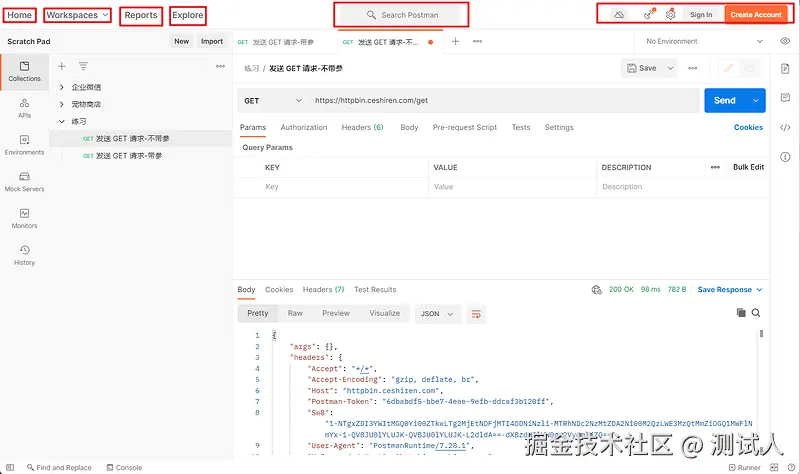Switch to the response Cookies tab
This screenshot has height=474, width=800.
tap(279, 290)
